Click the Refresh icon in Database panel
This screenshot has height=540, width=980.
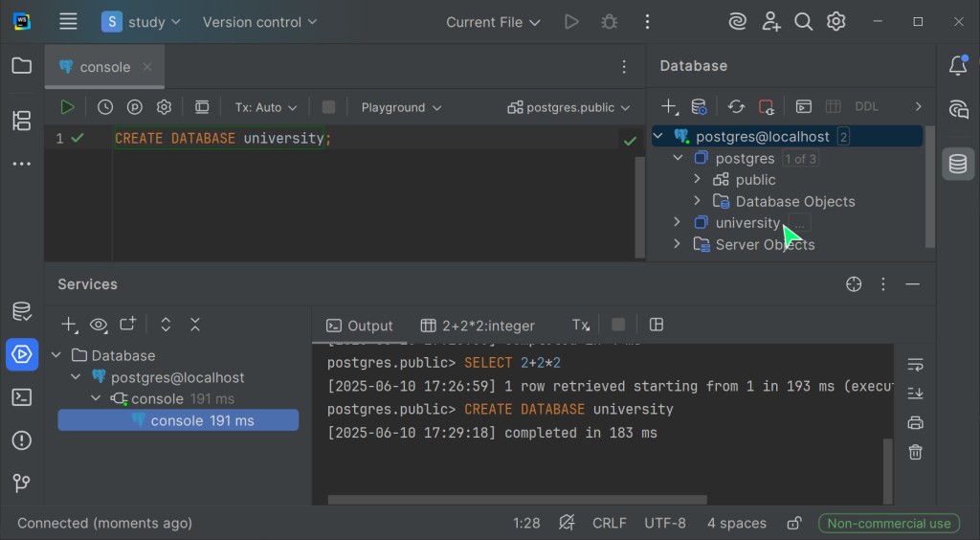pyautogui.click(x=736, y=106)
